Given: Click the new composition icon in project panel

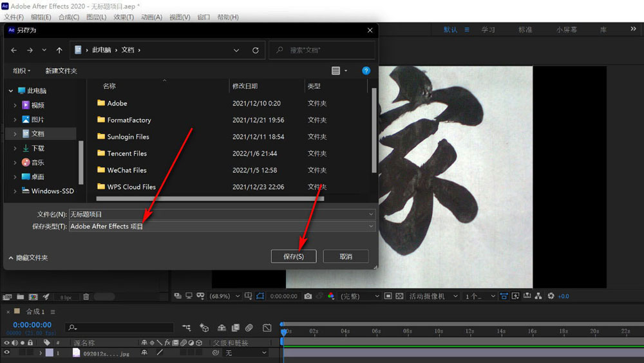Looking at the screenshot, I should coord(33,297).
